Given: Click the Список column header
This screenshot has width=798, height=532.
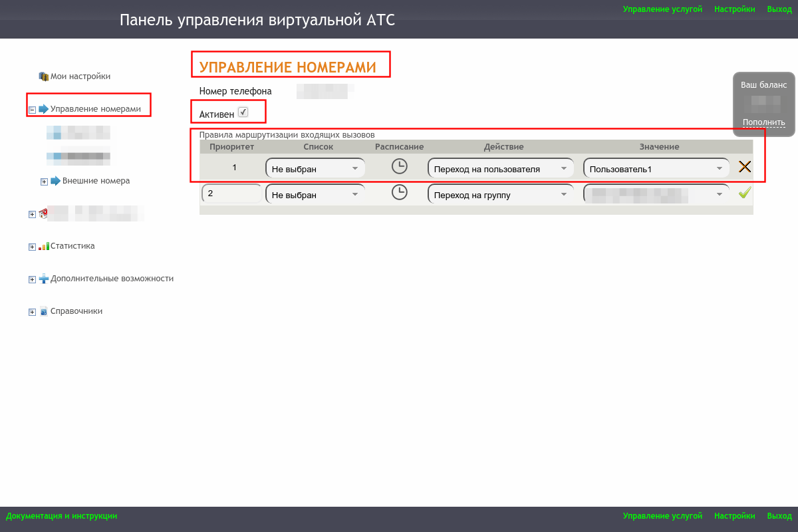Looking at the screenshot, I should pos(319,147).
